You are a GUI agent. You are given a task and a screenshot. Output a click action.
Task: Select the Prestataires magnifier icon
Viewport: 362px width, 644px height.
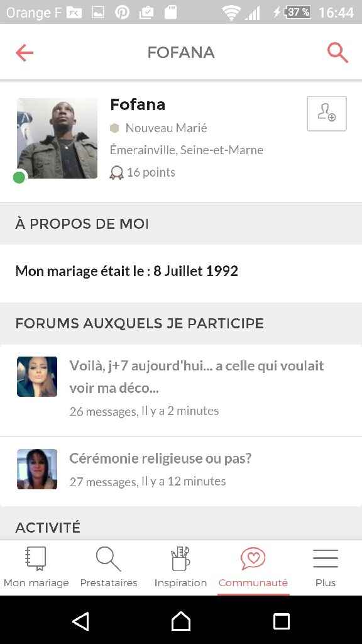(x=108, y=557)
